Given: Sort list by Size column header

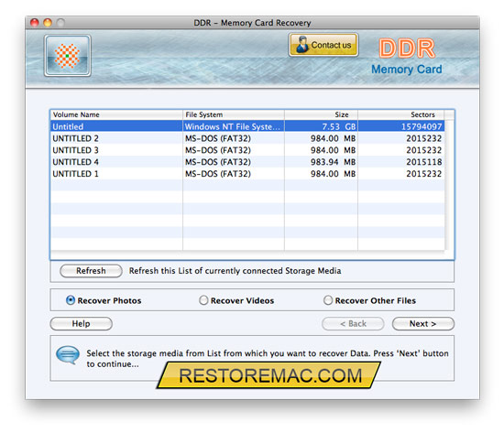Looking at the screenshot, I should click(x=321, y=114).
